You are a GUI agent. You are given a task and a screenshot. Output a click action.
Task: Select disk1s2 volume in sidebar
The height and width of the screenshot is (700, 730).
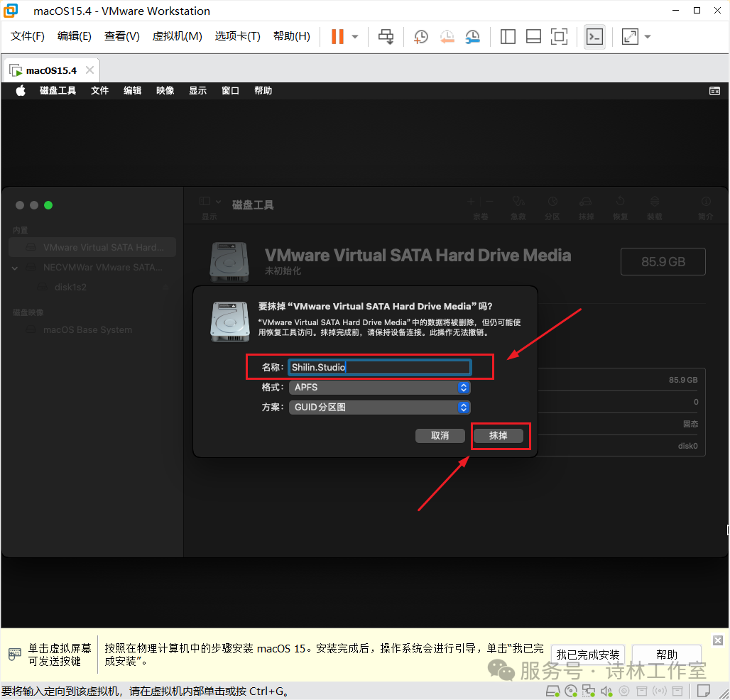[70, 287]
